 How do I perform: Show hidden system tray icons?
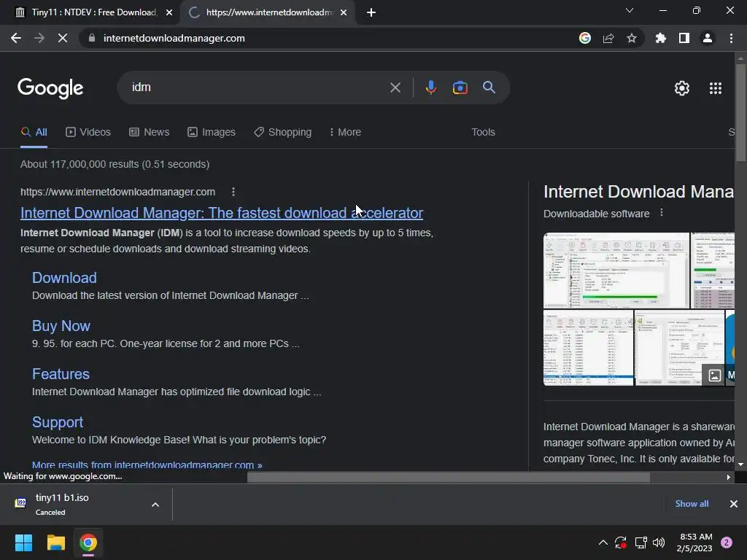click(x=603, y=542)
